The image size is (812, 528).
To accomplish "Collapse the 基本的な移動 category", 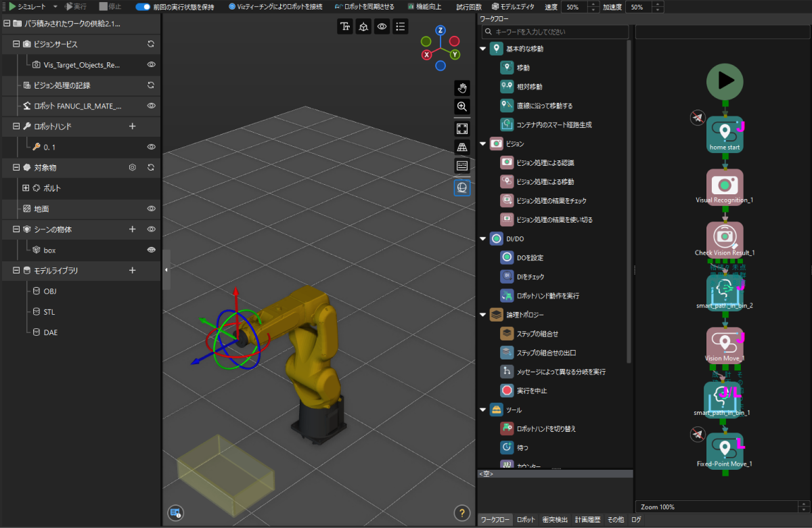I will click(x=483, y=49).
